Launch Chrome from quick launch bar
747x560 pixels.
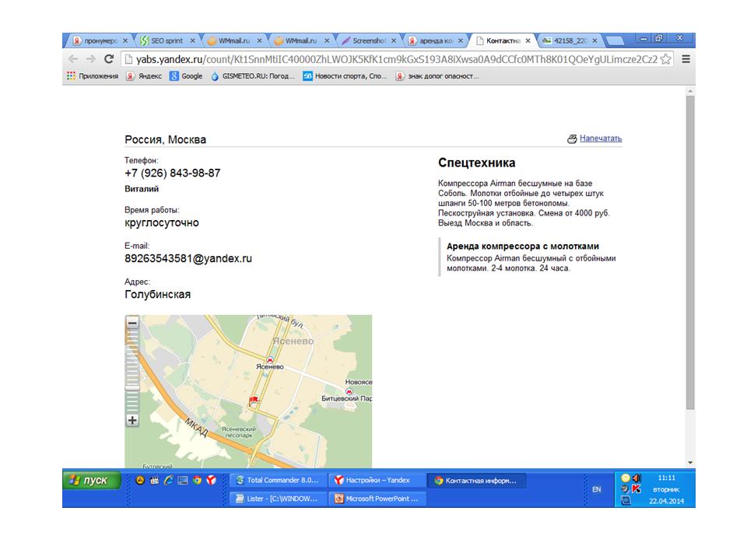tap(197, 481)
